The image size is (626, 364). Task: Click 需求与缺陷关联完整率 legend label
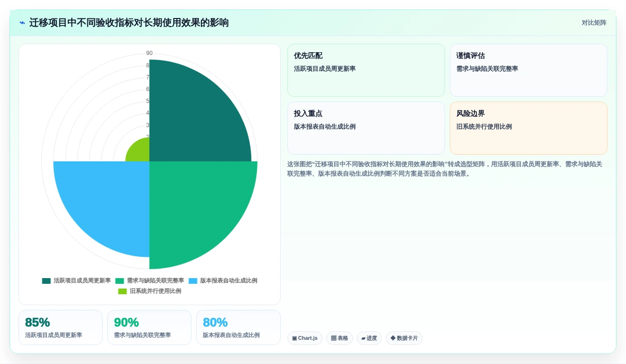click(x=155, y=281)
